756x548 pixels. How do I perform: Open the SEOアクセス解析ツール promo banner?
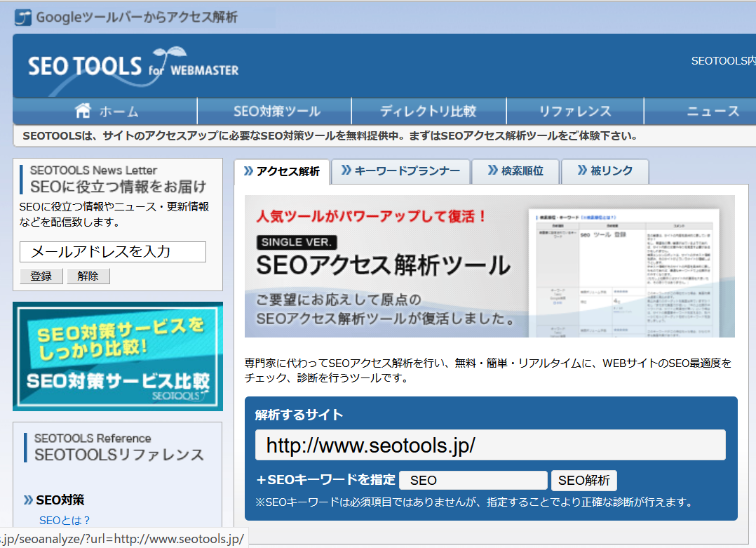(x=490, y=267)
